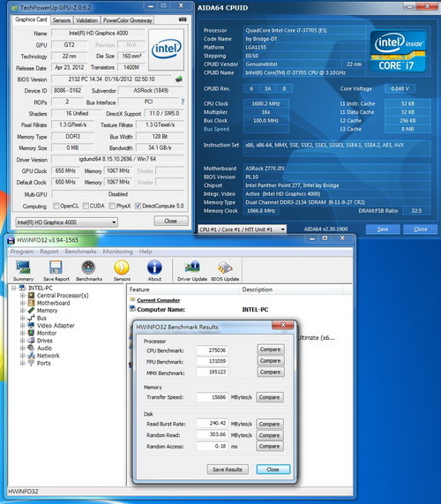This screenshot has width=441, height=504.
Task: Click Close button in GPU-Z window
Action: pyautogui.click(x=170, y=221)
